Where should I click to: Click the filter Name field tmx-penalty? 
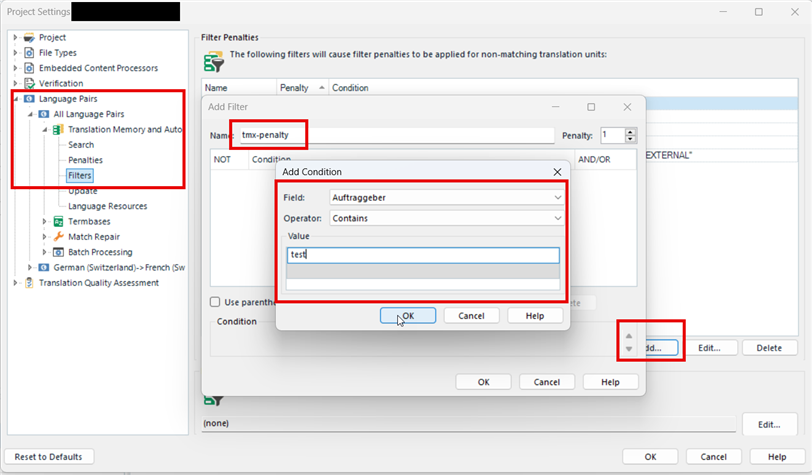point(397,135)
